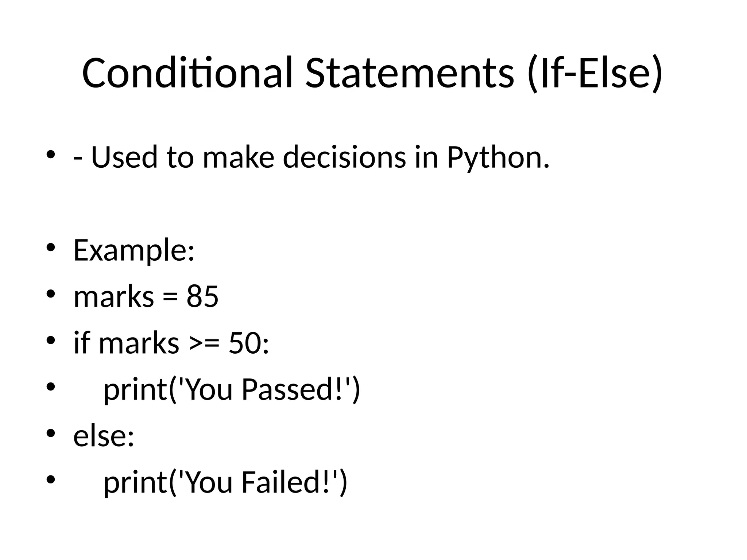This screenshot has height=560, width=747.
Task: Click the bullet next to "else:"
Action: pyautogui.click(x=51, y=433)
